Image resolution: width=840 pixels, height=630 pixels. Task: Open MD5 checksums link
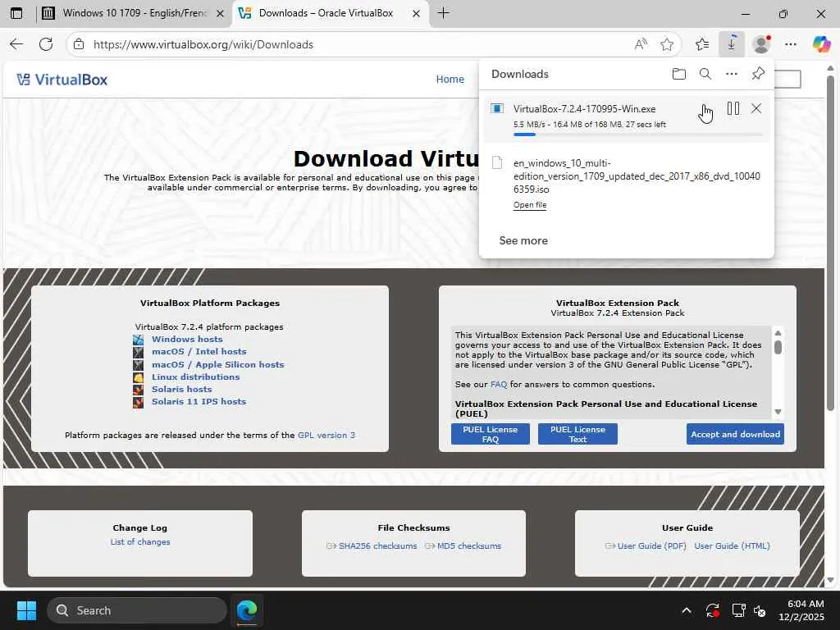[468, 546]
